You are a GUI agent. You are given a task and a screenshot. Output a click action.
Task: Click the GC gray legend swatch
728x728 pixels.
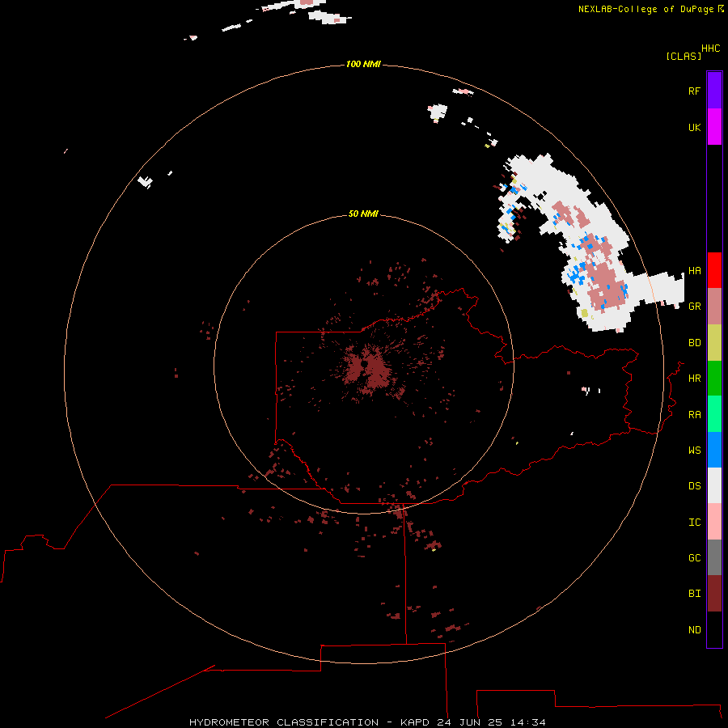714,557
